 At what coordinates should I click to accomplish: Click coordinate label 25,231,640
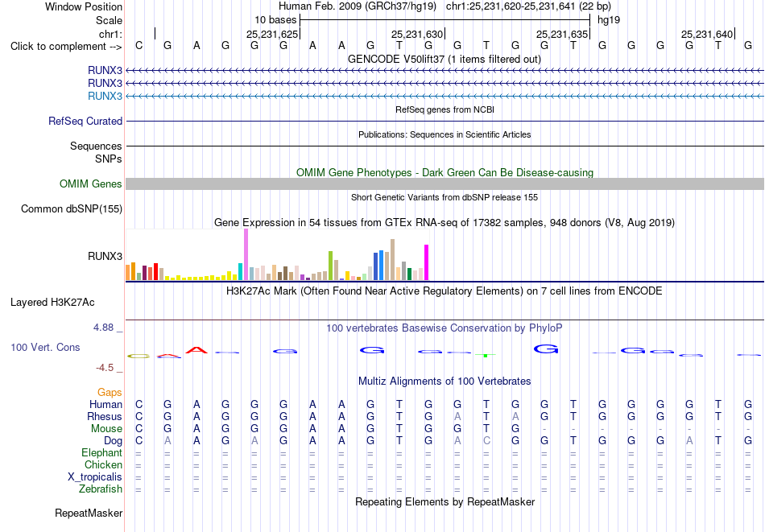[x=707, y=34]
